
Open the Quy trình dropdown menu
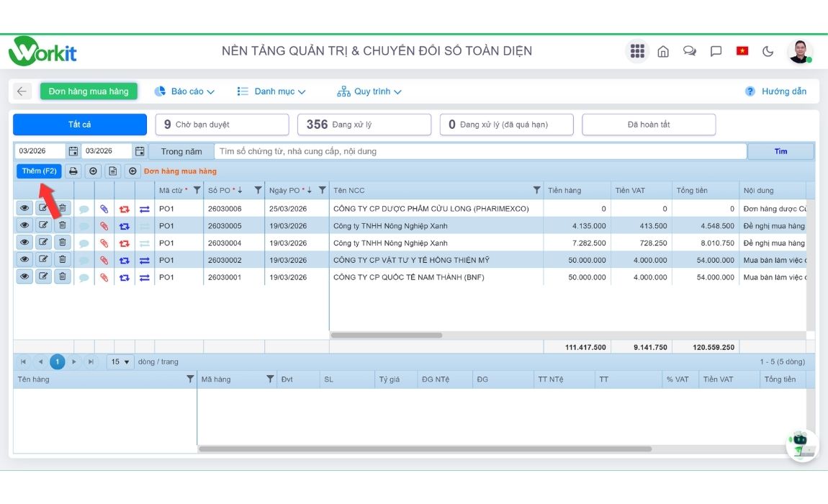pyautogui.click(x=369, y=91)
